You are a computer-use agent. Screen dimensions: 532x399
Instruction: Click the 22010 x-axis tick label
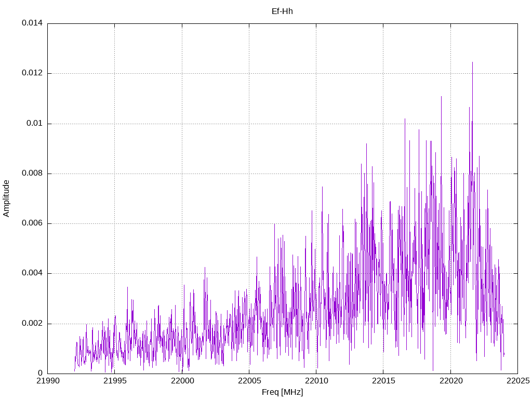(316, 381)
